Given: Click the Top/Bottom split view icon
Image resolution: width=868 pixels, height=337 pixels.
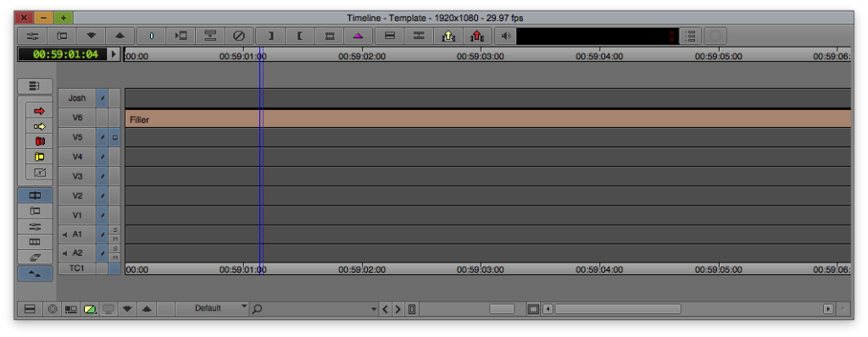Looking at the screenshot, I should pyautogui.click(x=390, y=36).
